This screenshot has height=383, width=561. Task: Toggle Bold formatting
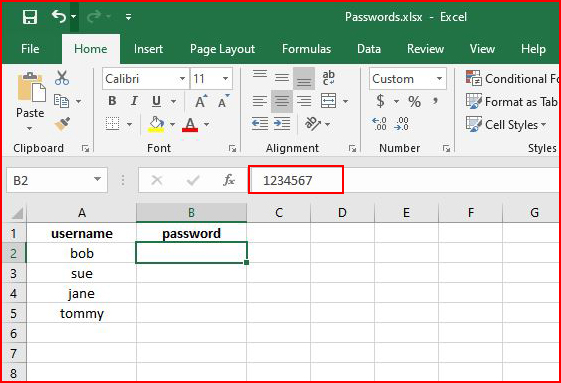pyautogui.click(x=112, y=101)
